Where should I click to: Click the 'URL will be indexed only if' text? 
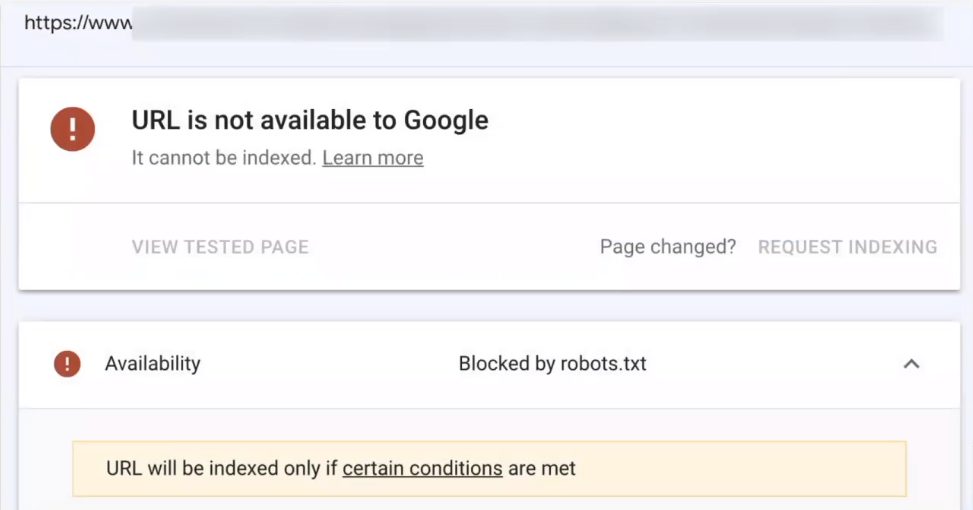[x=222, y=468]
